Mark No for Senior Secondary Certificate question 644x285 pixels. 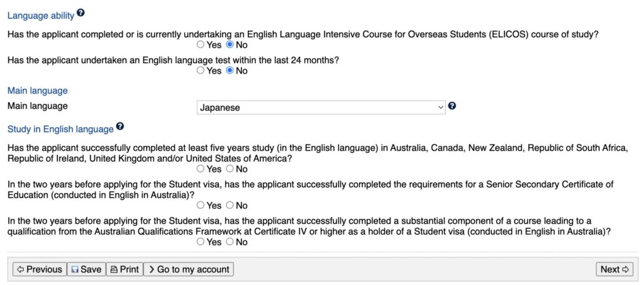point(230,205)
